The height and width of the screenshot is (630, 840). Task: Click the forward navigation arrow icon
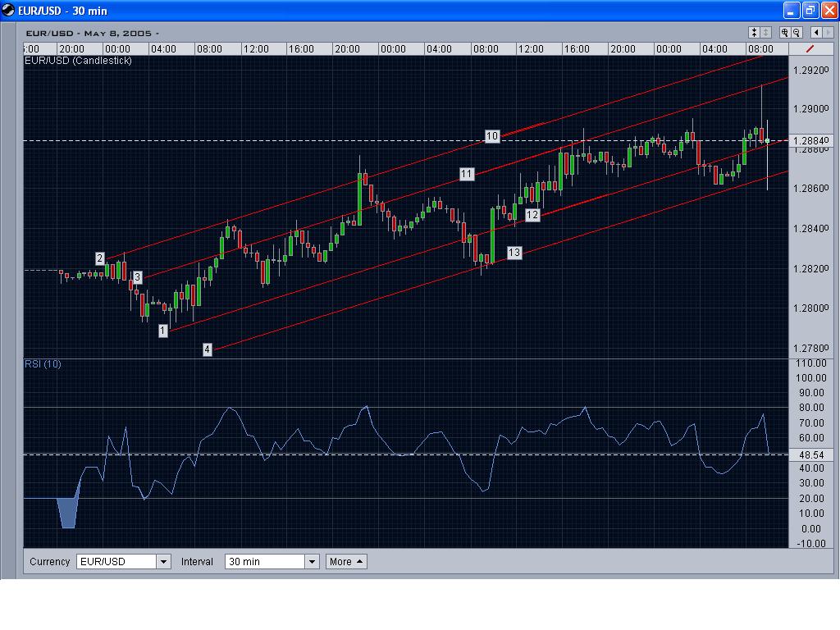tap(828, 31)
